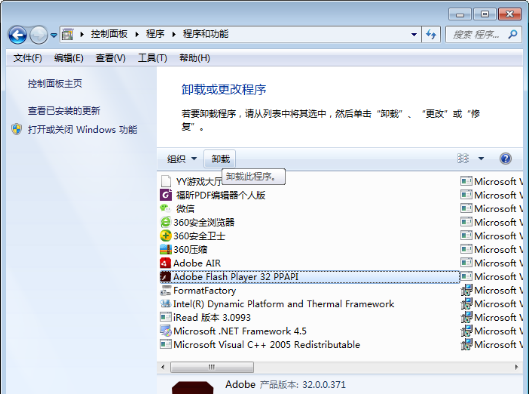
Task: Close the Programs and Features window
Action: [x=509, y=14]
